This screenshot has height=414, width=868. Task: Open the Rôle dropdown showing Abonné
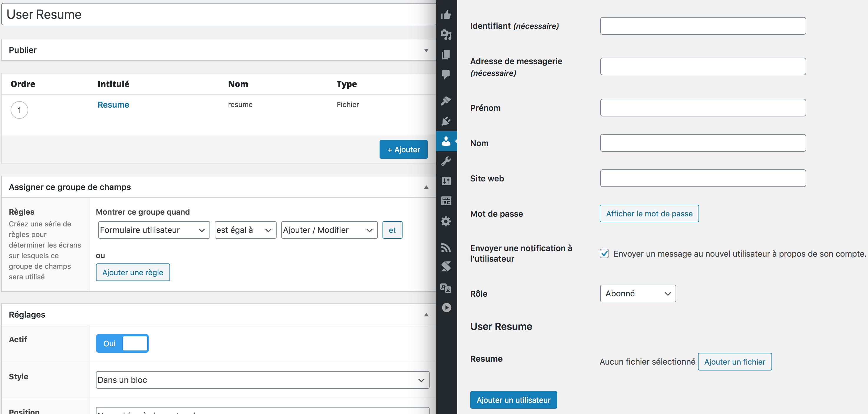tap(638, 293)
